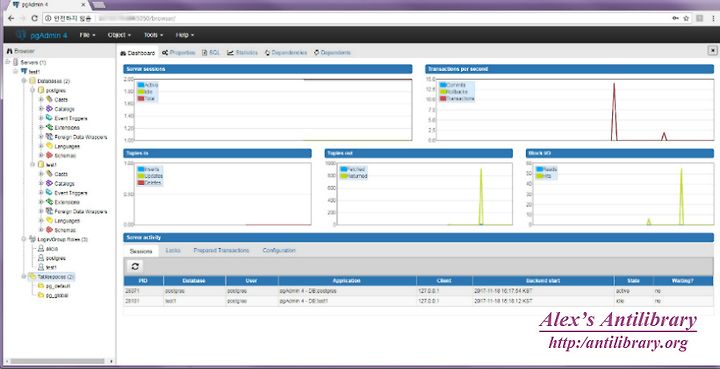Collapse the Servers (1) tree node
Image resolution: width=720 pixels, height=369 pixels.
tap(8, 62)
